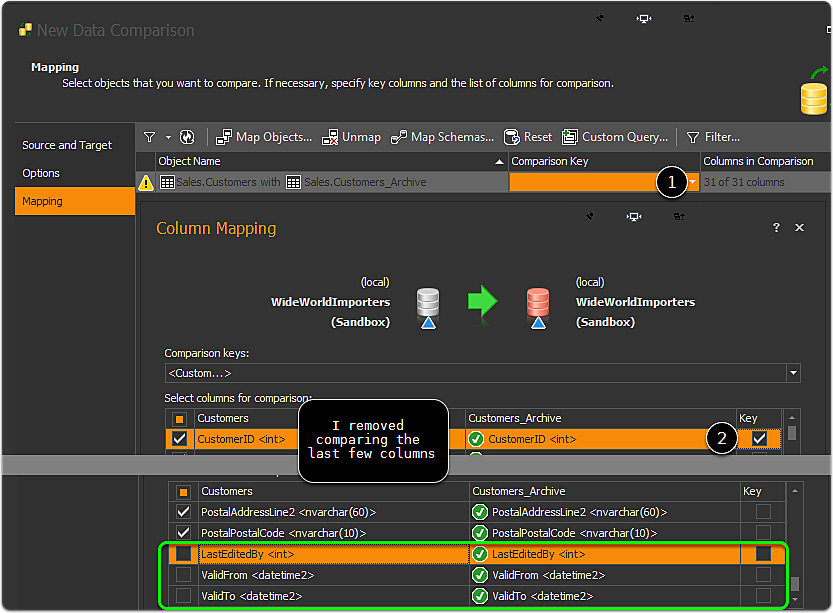The height and width of the screenshot is (613, 833).
Task: Click Reset in the toolbar
Action: (528, 137)
